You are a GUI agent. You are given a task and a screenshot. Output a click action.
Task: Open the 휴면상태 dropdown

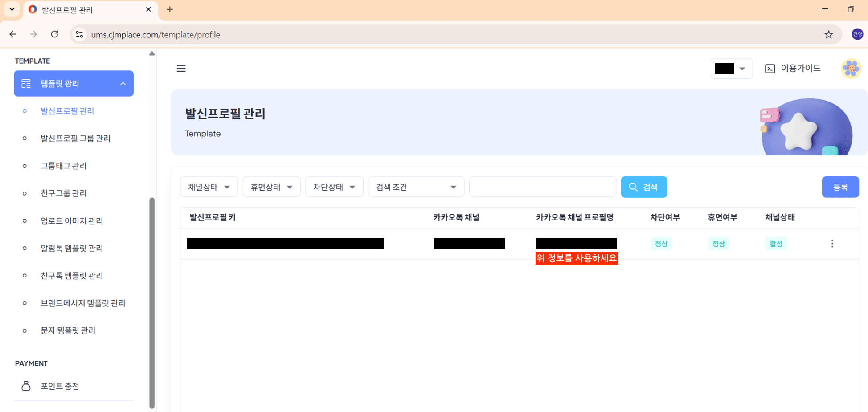point(271,187)
